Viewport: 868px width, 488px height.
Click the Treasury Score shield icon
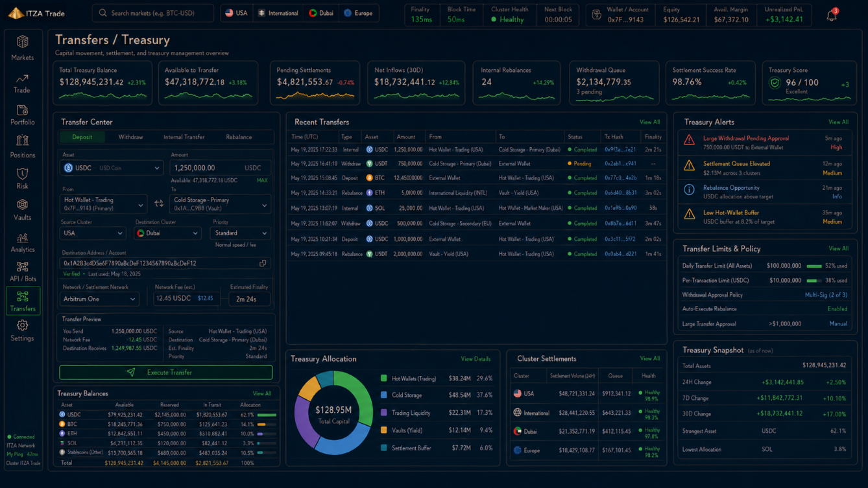click(x=774, y=83)
